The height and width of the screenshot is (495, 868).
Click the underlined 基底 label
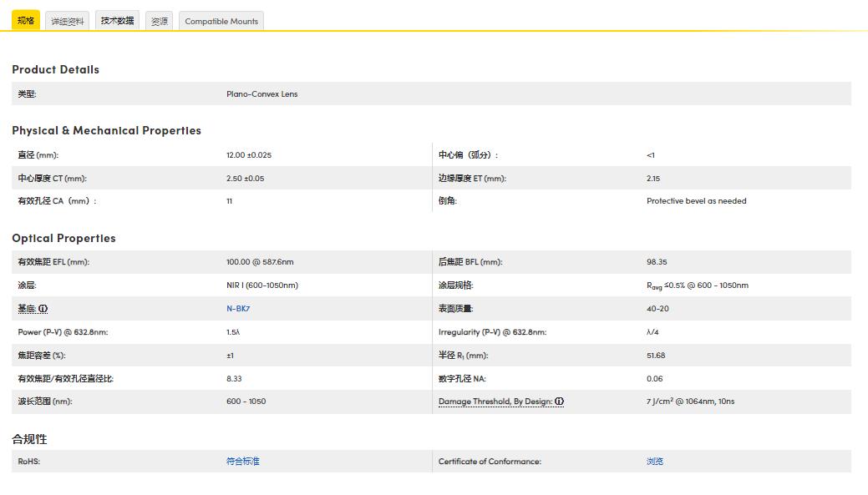(x=27, y=309)
